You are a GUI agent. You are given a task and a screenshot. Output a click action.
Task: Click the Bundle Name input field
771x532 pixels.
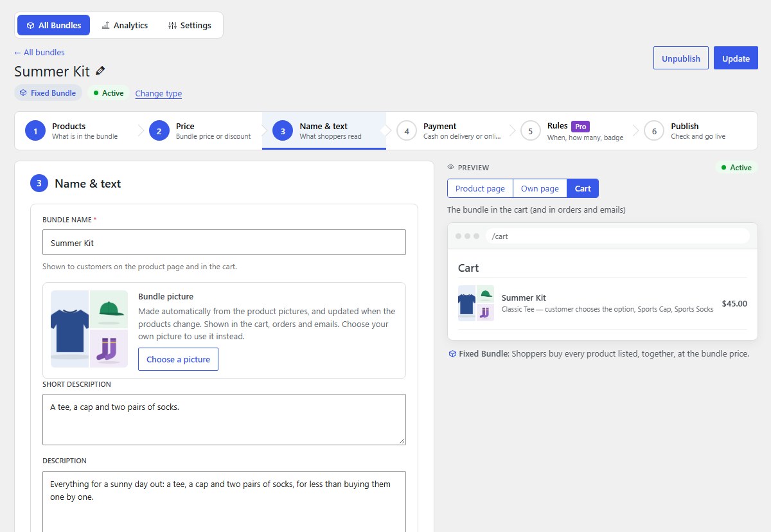(x=224, y=242)
